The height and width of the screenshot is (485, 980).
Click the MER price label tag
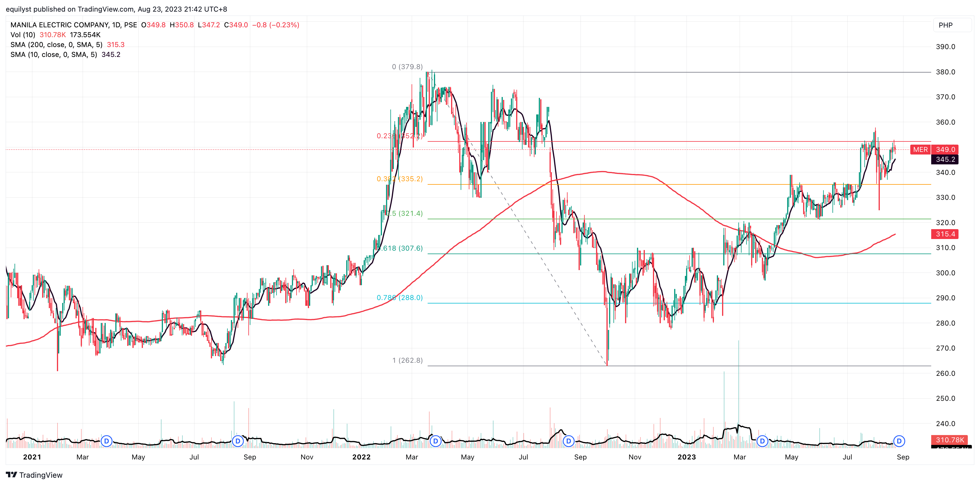(x=920, y=150)
